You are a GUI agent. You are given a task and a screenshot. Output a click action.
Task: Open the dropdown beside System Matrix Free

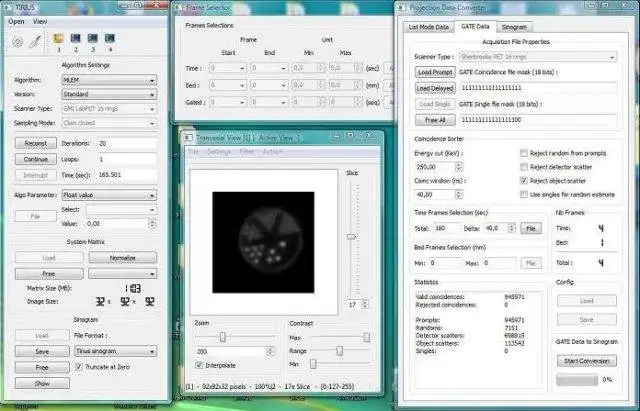123,273
